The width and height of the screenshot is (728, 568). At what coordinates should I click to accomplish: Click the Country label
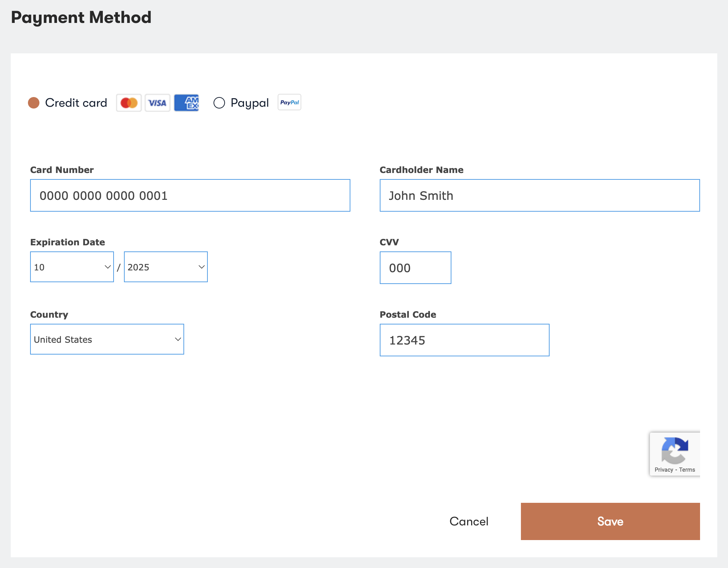click(49, 314)
